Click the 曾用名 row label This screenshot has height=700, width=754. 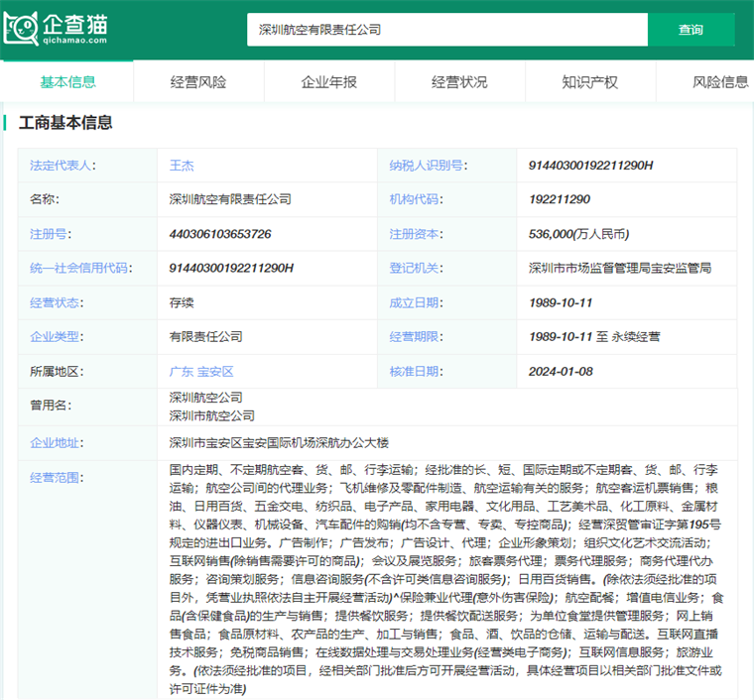coord(51,406)
